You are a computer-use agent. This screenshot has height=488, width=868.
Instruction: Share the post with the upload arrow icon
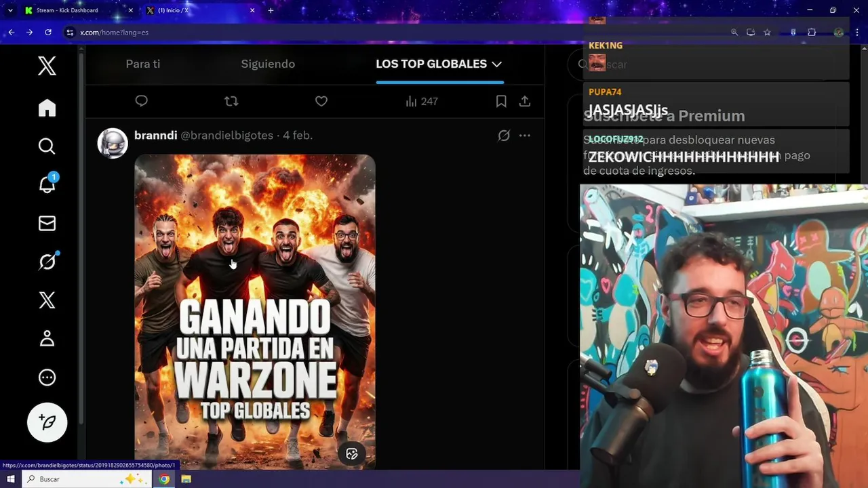[525, 101]
